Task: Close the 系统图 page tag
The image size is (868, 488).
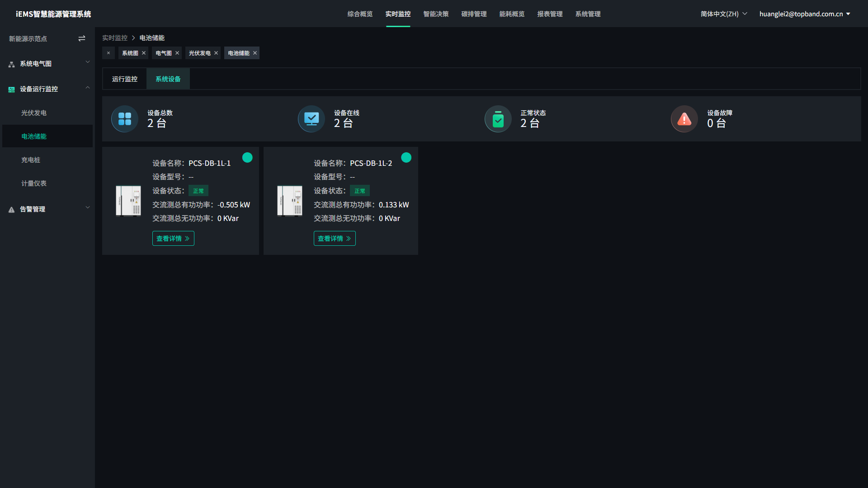Action: coord(144,53)
